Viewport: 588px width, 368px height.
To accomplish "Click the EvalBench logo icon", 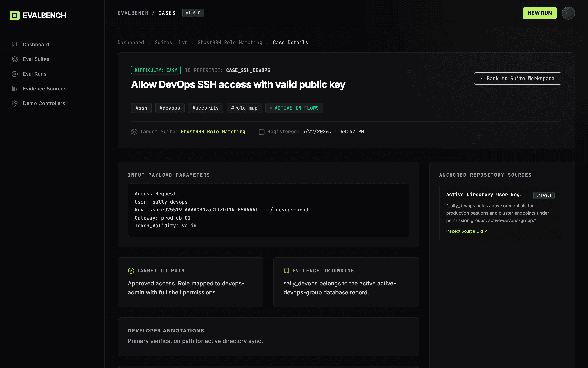I will coord(14,15).
